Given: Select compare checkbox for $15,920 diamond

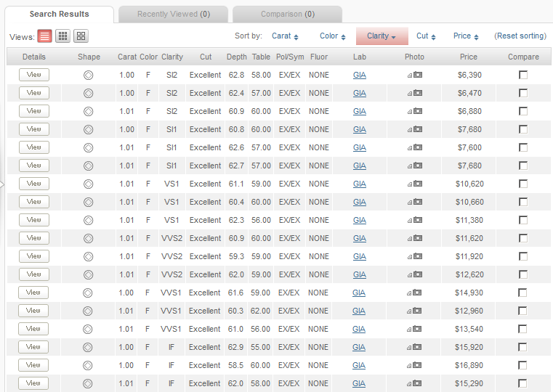Looking at the screenshot, I should pyautogui.click(x=523, y=347).
